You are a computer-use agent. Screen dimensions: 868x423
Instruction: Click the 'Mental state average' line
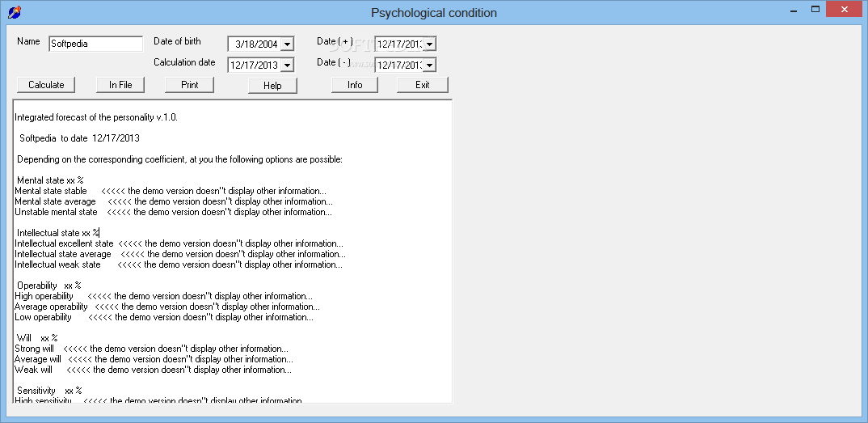pyautogui.click(x=174, y=201)
